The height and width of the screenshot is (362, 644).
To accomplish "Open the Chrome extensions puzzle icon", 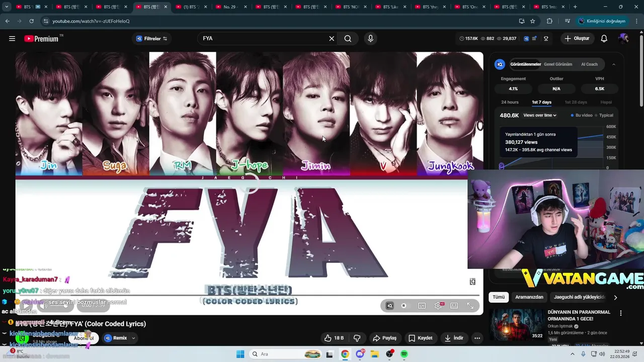I will [x=549, y=21].
